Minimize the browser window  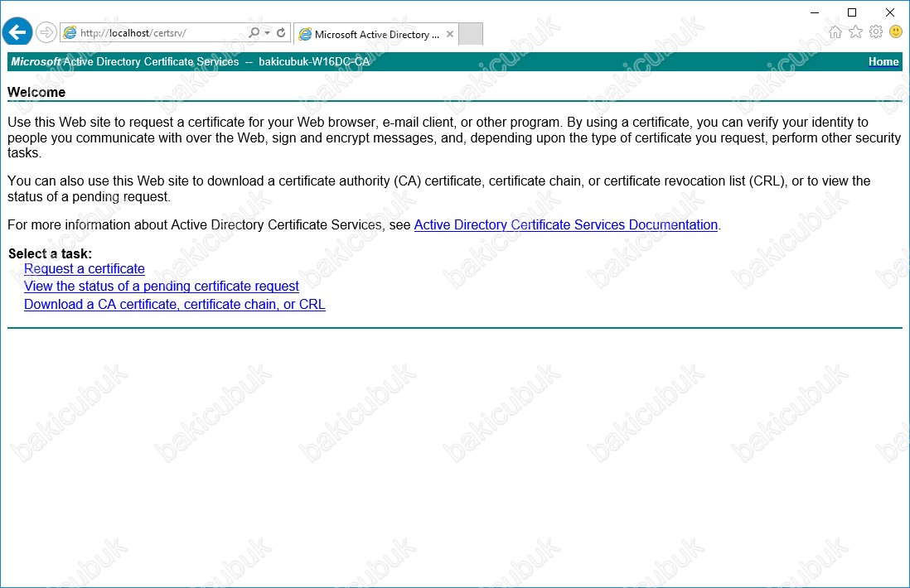[x=815, y=12]
